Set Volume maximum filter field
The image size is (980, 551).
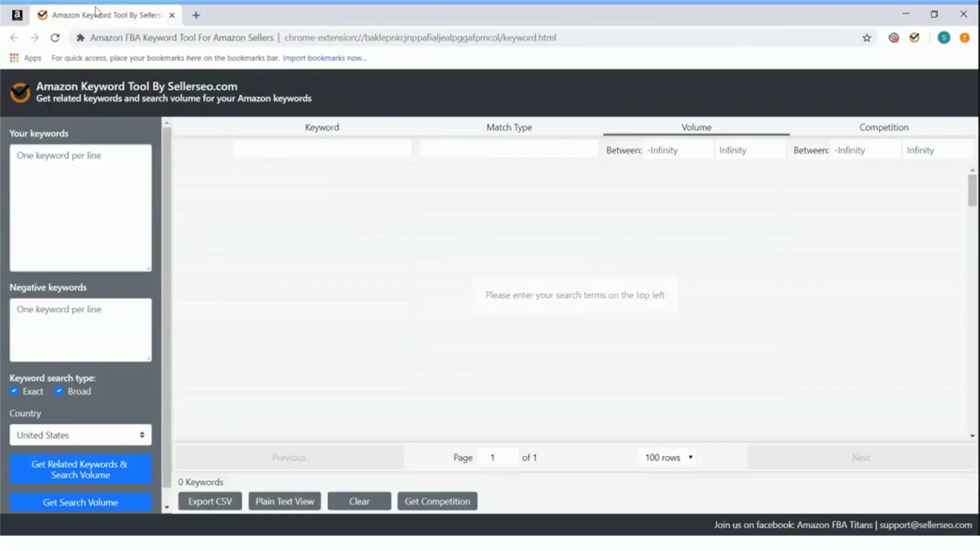(x=750, y=150)
